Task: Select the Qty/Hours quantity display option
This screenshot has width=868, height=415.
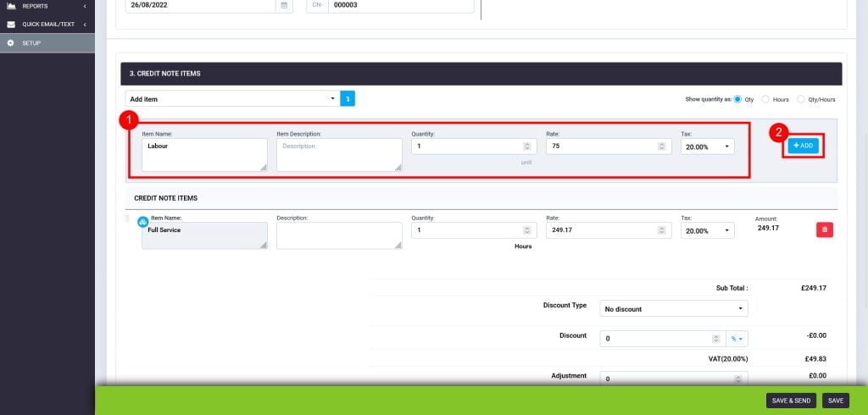Action: click(801, 99)
